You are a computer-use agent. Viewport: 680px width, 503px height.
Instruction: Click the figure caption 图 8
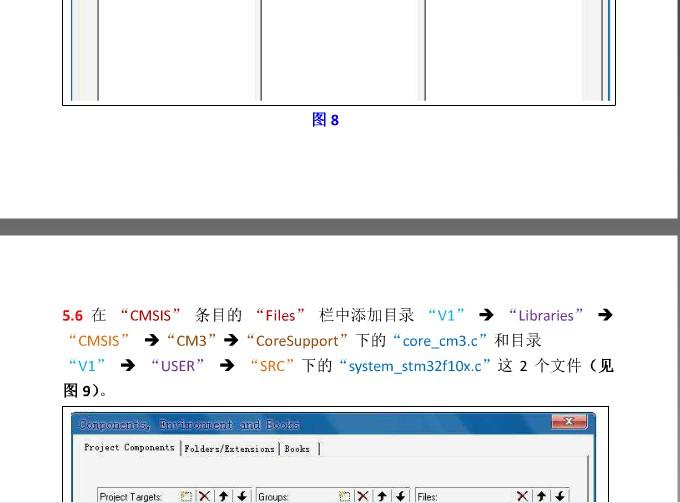coord(325,120)
